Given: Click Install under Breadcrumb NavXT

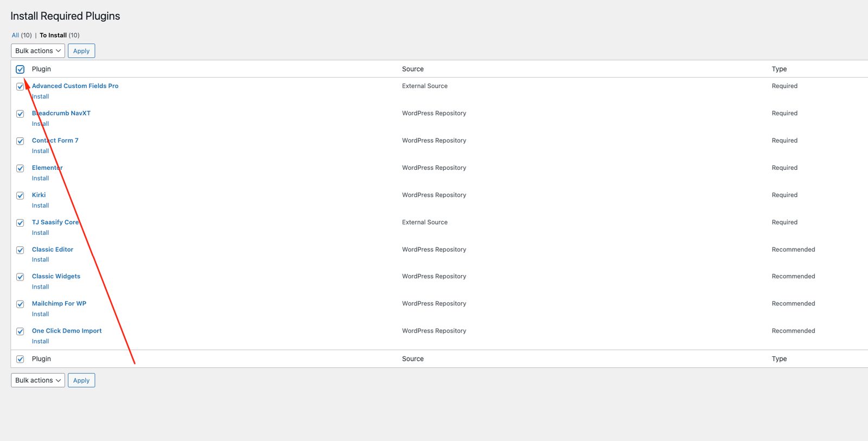Looking at the screenshot, I should pos(40,124).
